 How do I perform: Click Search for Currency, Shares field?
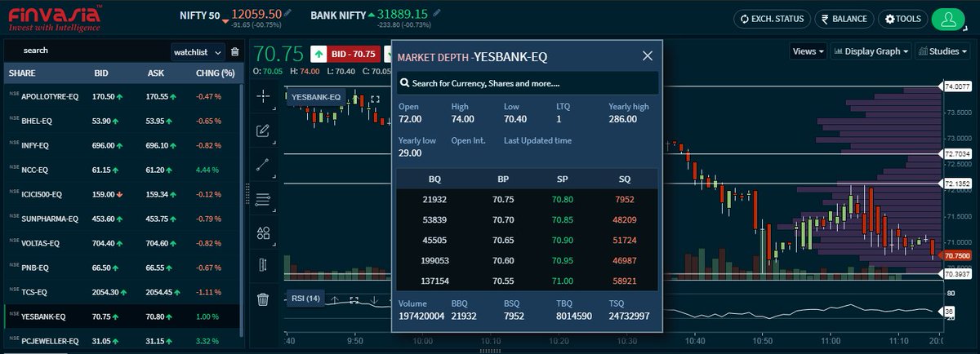527,83
